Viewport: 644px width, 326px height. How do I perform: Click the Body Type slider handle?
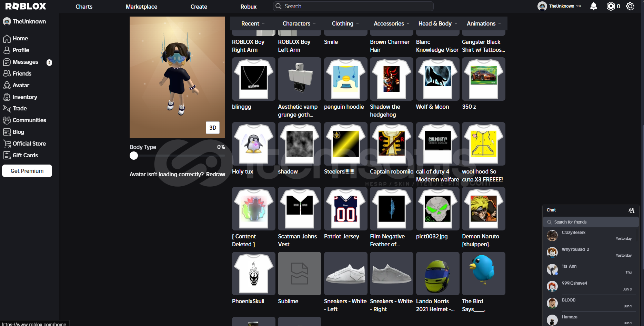click(134, 156)
